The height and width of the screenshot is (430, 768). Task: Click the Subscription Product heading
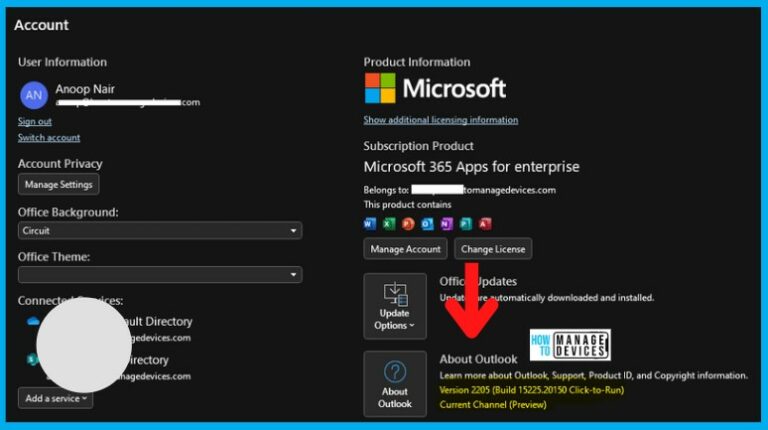coord(418,146)
